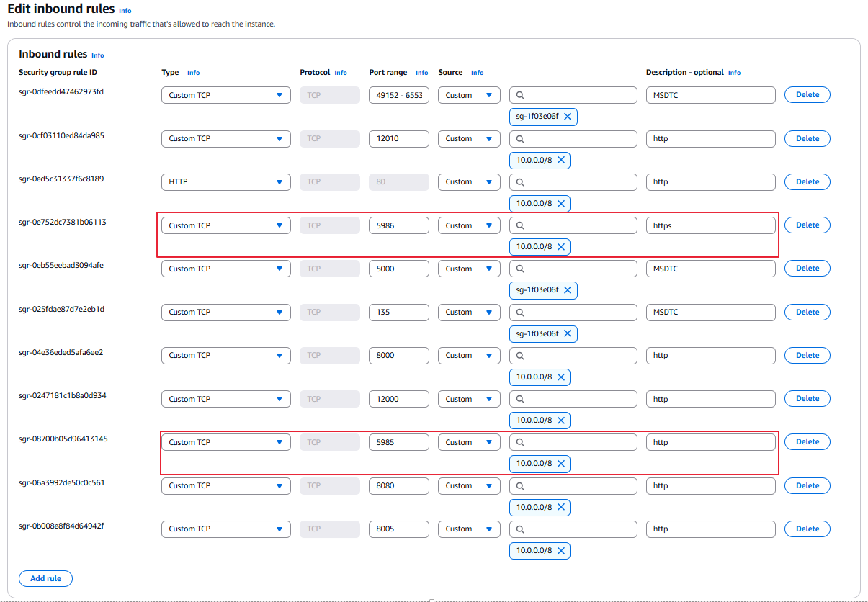Remove the sg-1f03e06f tag on the port 5000 rule

pos(568,290)
